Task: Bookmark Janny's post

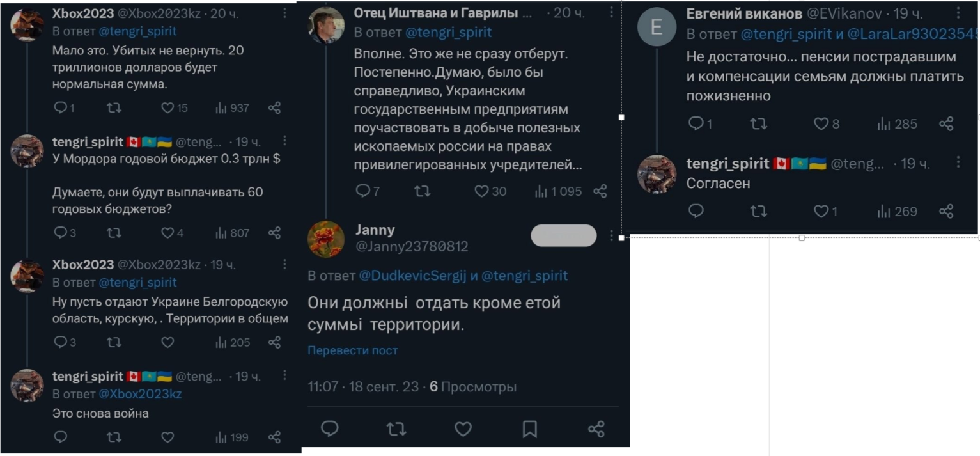Action: click(x=529, y=428)
